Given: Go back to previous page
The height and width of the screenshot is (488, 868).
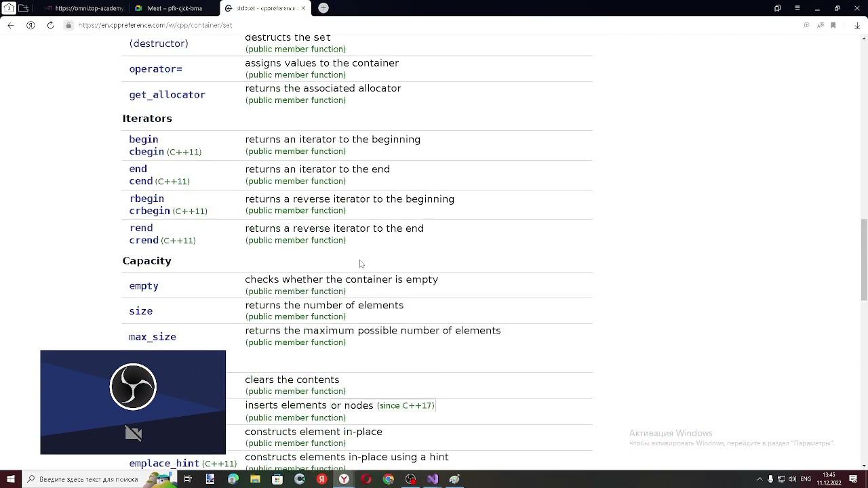Looking at the screenshot, I should [x=11, y=25].
